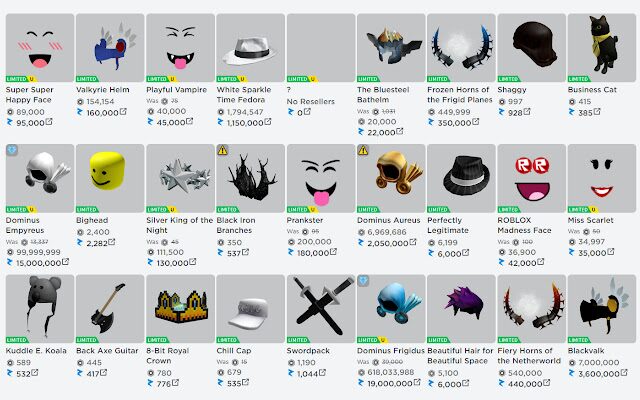
Task: Open the Business Cat thumbnail
Action: (x=602, y=48)
